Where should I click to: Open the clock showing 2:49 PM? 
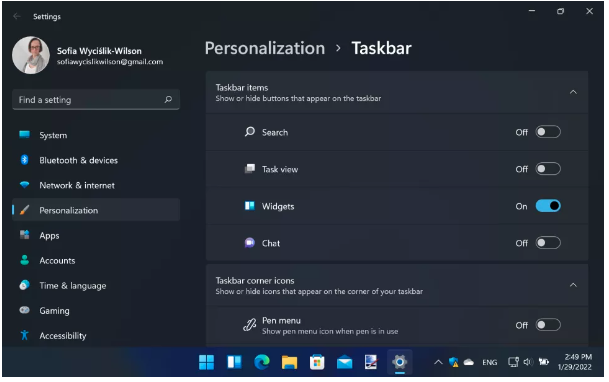tap(575, 362)
